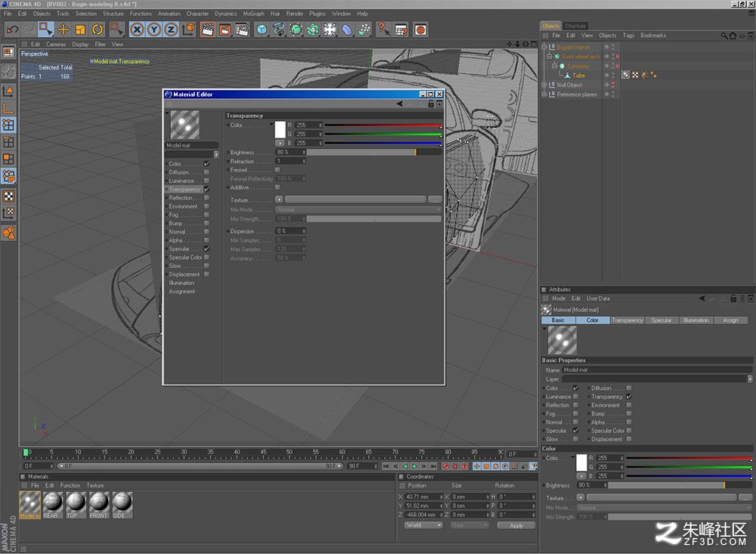The image size is (756, 554).
Task: Click the search icon in Objects panel
Action: [x=724, y=36]
